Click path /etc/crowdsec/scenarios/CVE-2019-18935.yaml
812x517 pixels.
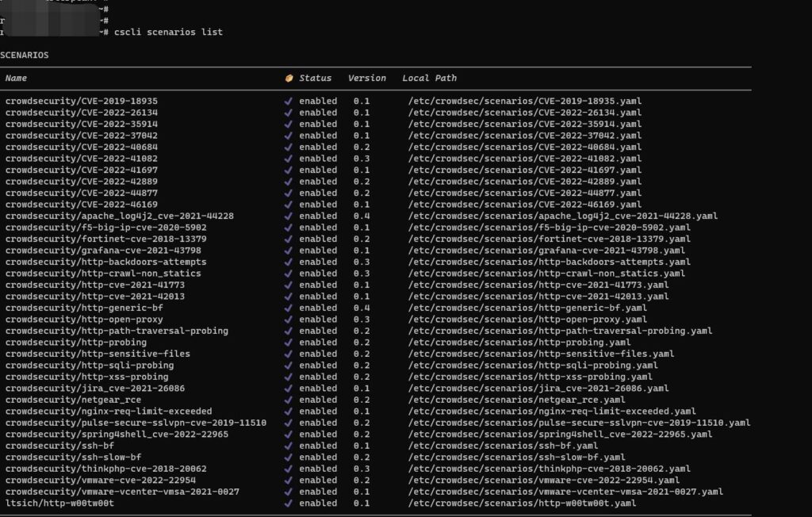[525, 101]
